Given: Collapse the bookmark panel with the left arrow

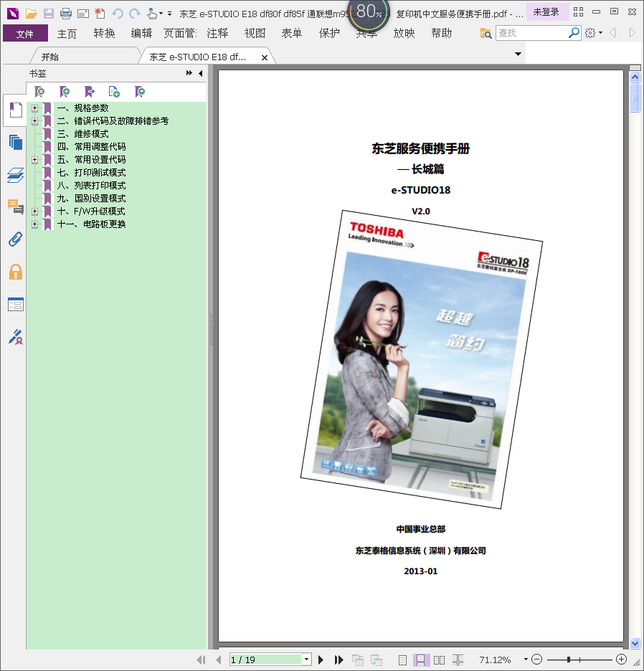Looking at the screenshot, I should (200, 73).
